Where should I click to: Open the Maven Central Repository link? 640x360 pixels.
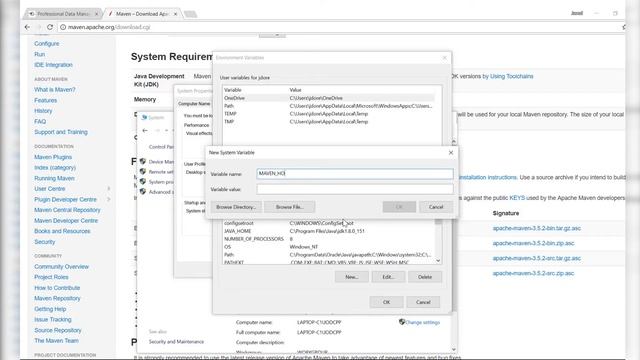[x=67, y=210]
